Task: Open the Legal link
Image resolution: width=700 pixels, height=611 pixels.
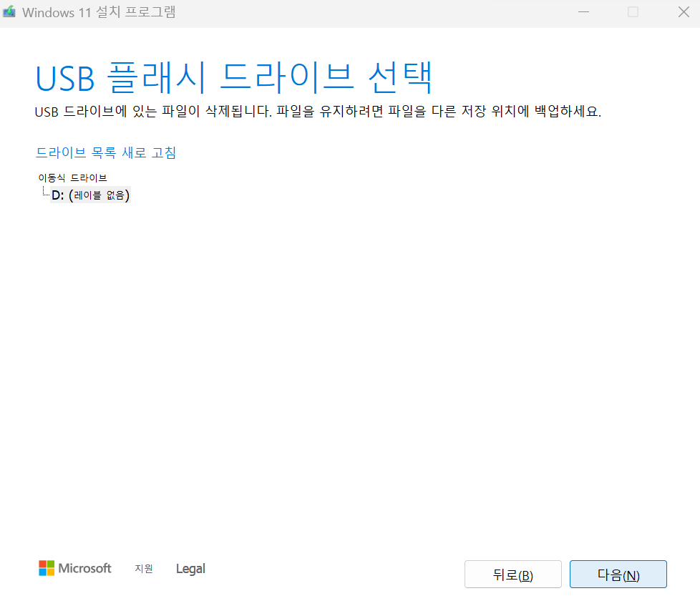Action: pyautogui.click(x=190, y=569)
